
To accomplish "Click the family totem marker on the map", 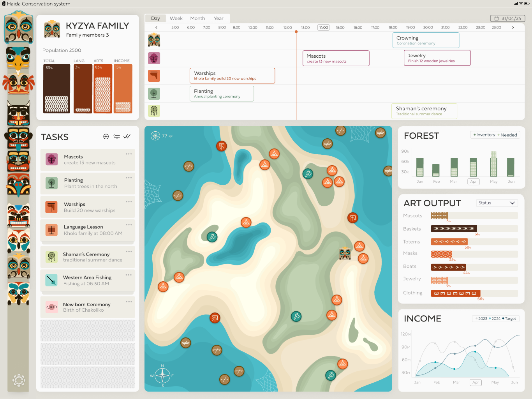I will tap(345, 254).
